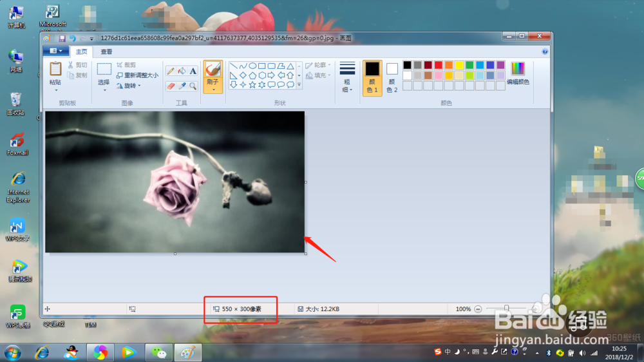Pick the yellow color swatch

pos(459,65)
